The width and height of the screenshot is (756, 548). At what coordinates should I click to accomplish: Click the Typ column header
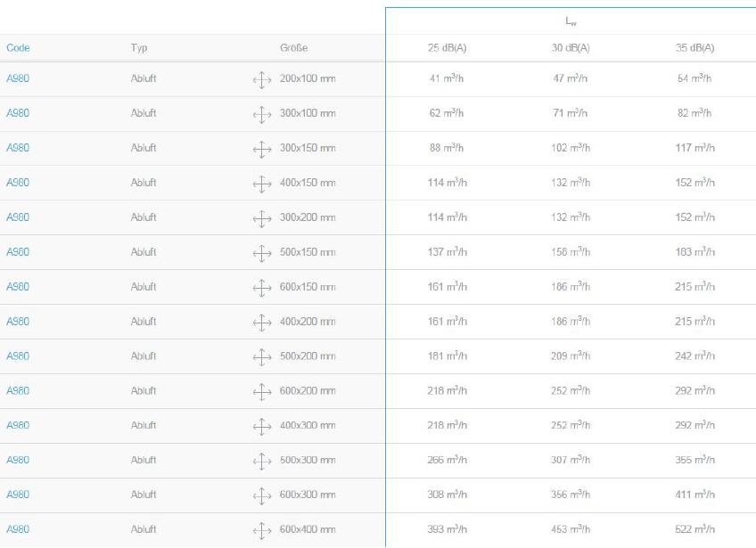click(139, 48)
